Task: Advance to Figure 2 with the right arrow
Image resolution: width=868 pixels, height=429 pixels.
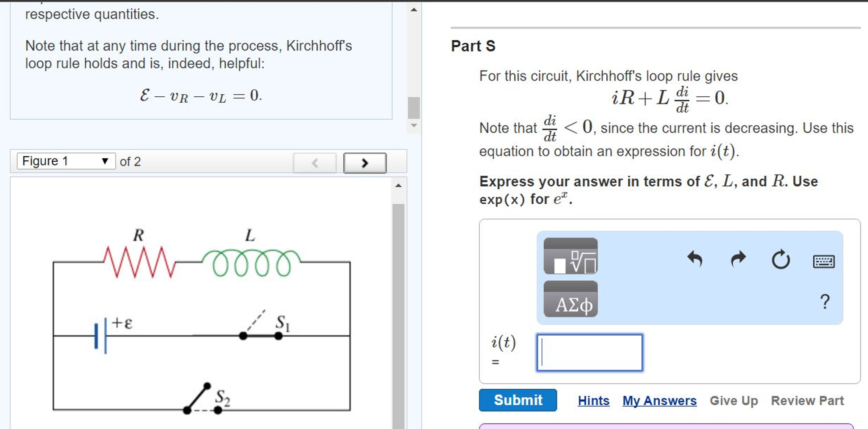Action: (x=365, y=163)
